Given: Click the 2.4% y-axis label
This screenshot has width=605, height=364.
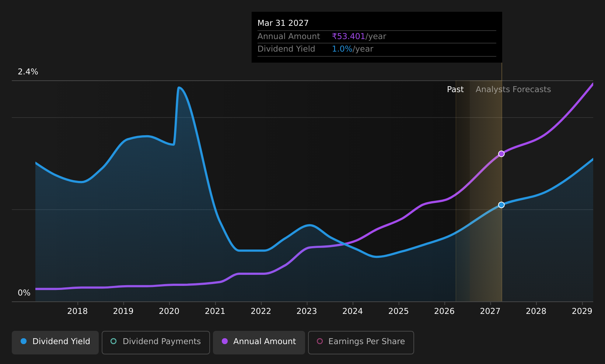Looking at the screenshot, I should [x=28, y=72].
